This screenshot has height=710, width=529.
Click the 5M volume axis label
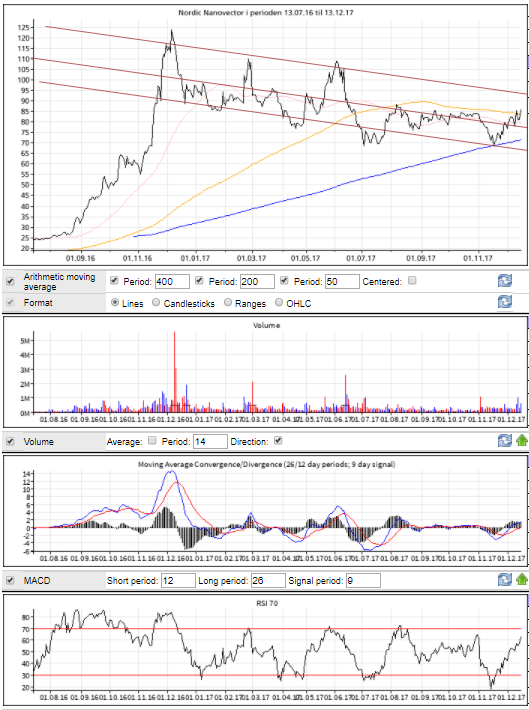click(25, 341)
